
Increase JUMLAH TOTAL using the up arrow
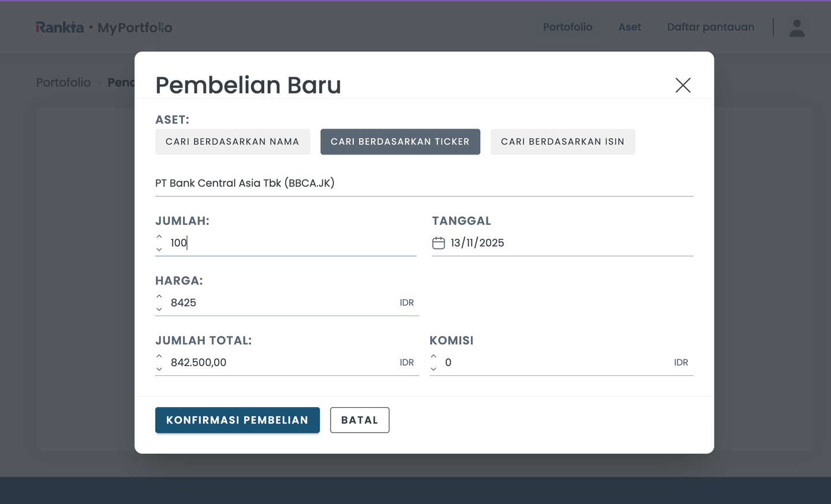pos(159,356)
